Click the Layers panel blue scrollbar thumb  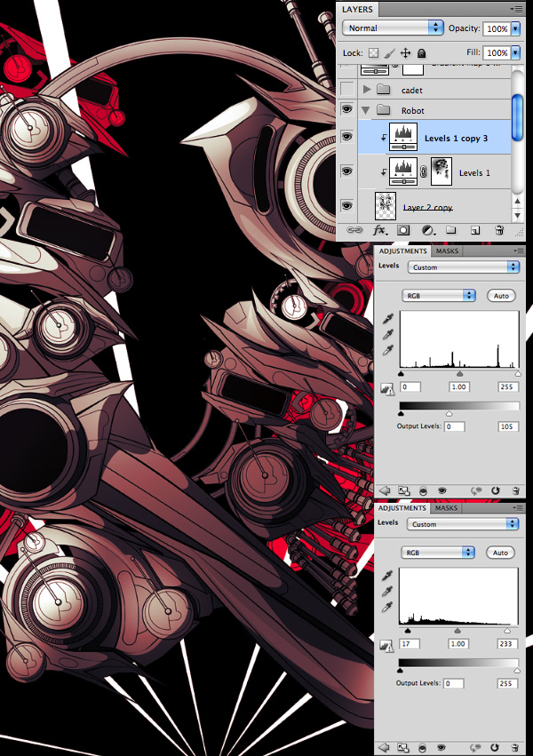517,118
